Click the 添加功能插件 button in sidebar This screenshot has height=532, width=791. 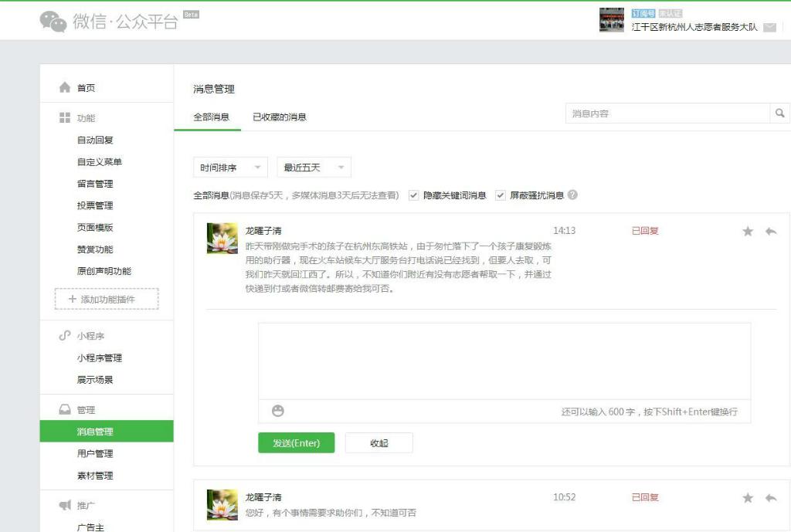coord(107,299)
